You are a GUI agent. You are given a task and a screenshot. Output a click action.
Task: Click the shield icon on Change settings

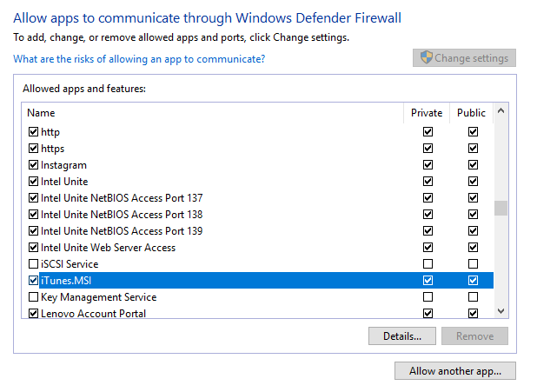coord(426,58)
